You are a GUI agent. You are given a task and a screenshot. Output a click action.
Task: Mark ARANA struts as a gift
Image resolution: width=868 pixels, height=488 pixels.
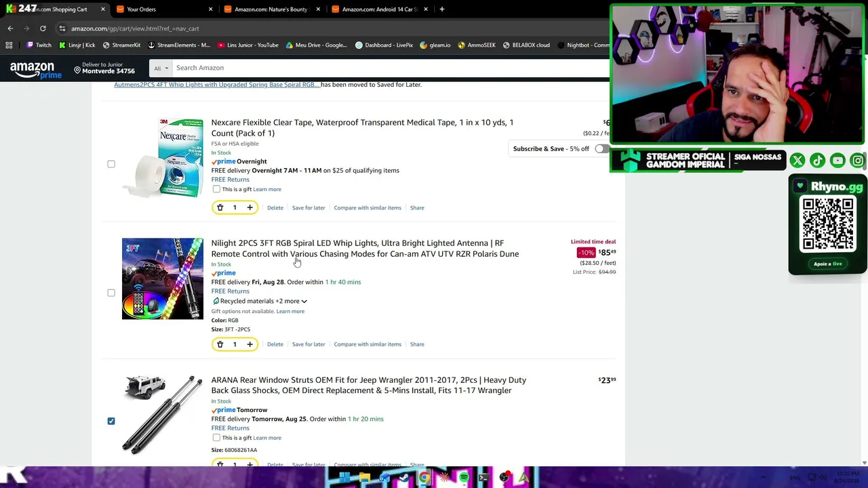click(x=216, y=438)
